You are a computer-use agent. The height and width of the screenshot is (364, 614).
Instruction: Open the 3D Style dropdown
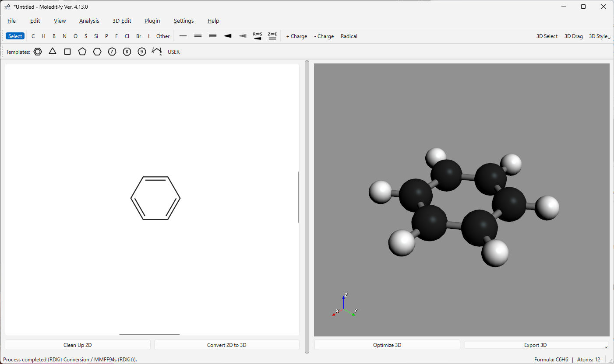(x=600, y=36)
